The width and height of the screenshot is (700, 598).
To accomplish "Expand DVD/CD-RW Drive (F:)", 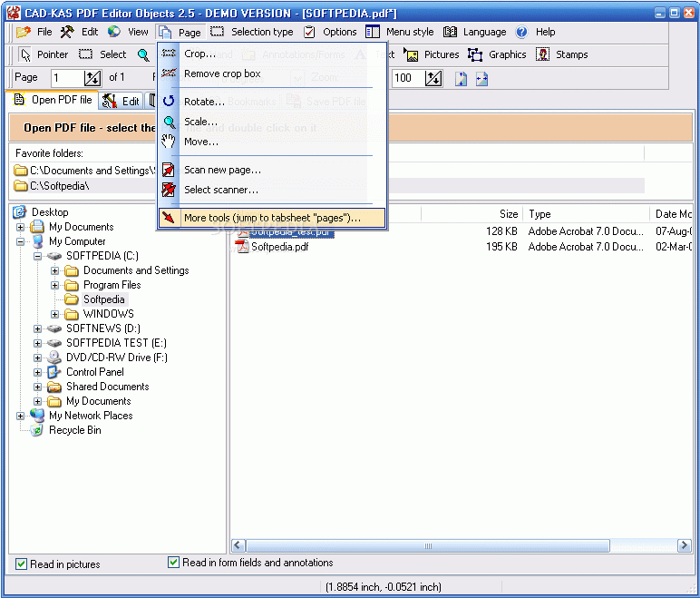I will 37,358.
